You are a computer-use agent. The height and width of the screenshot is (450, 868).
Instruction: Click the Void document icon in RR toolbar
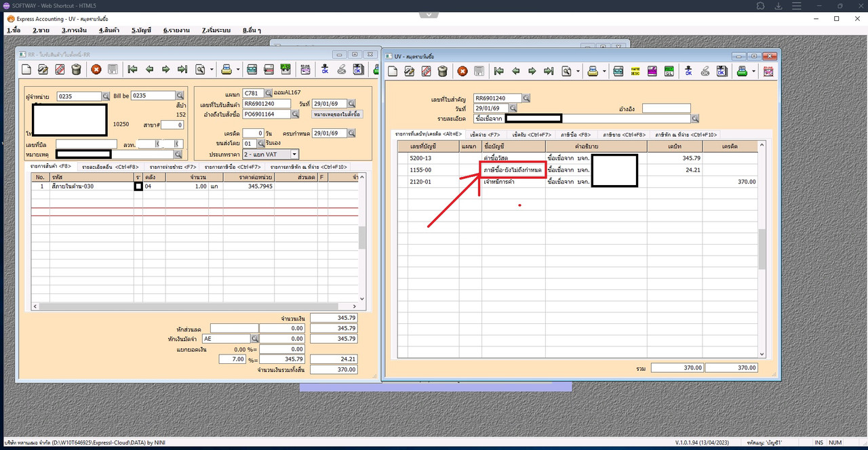(60, 69)
